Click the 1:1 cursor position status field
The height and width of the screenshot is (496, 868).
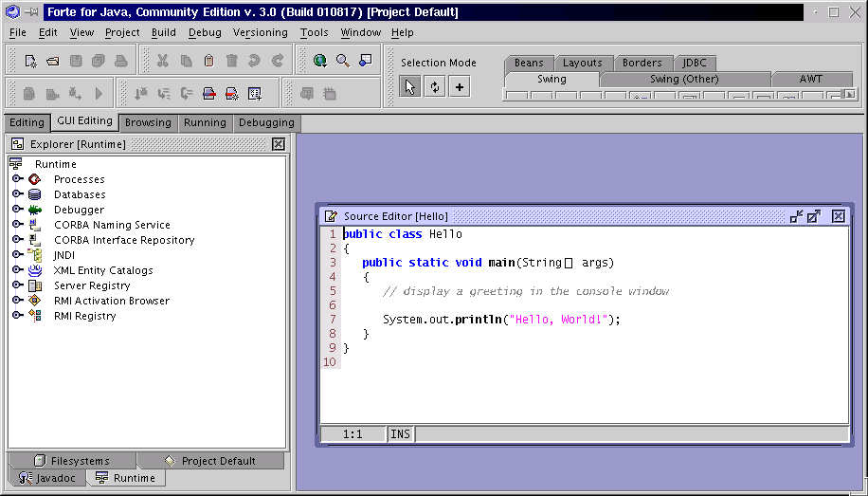click(353, 434)
